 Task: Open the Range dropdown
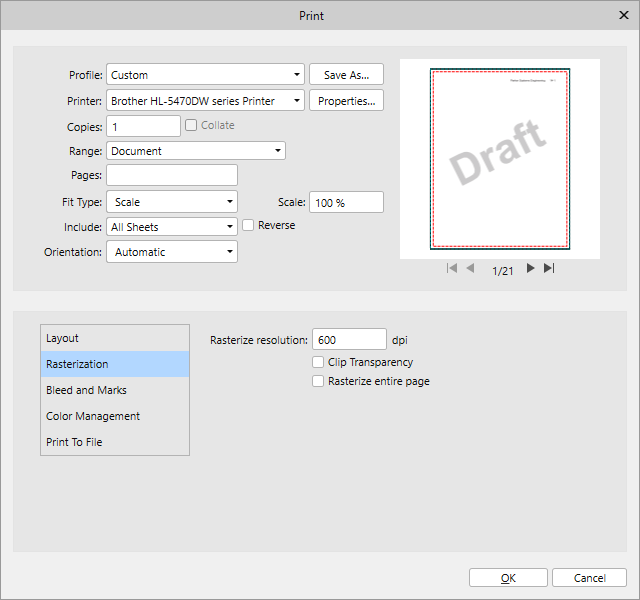tap(196, 151)
